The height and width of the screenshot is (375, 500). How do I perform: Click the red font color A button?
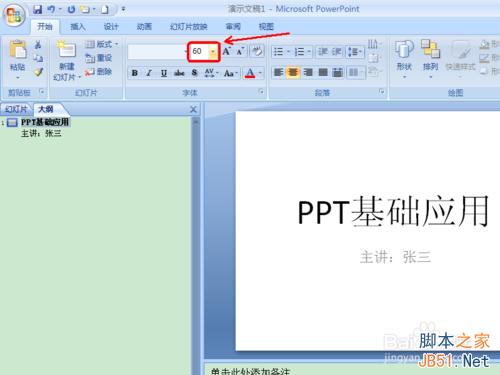(250, 73)
